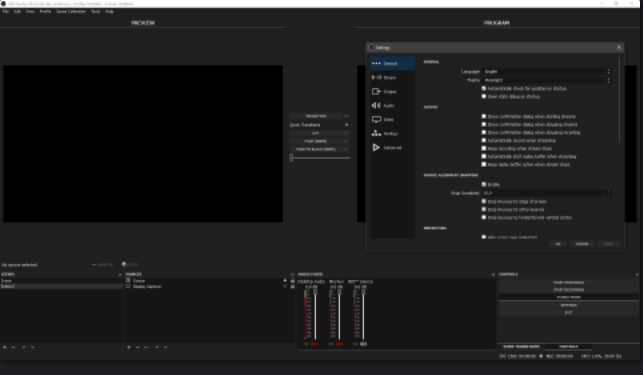Enable auto start replay buffer when streaming
This screenshot has height=375, width=643.
484,156
